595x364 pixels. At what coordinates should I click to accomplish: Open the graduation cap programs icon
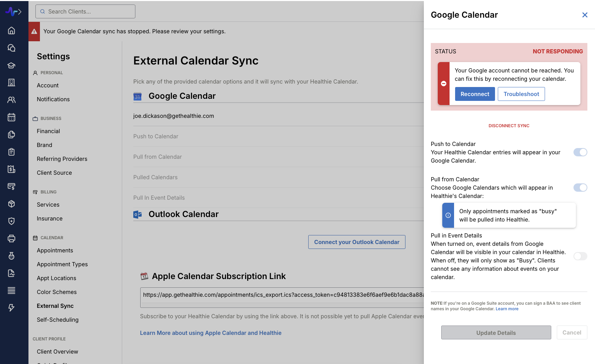pyautogui.click(x=11, y=65)
